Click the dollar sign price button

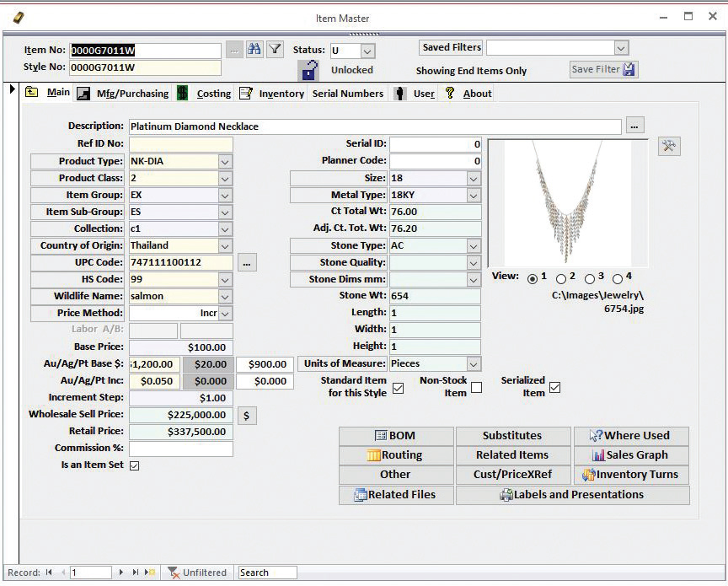(x=246, y=415)
